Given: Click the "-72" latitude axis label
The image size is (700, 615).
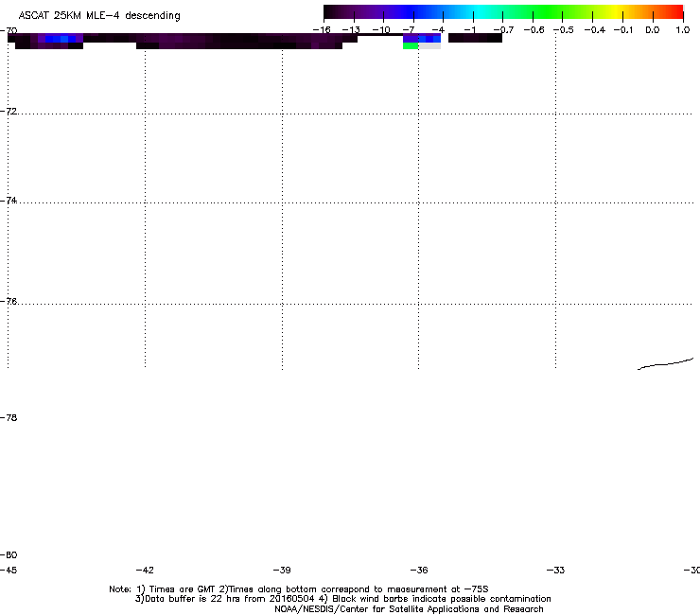Looking at the screenshot, I should pyautogui.click(x=9, y=111).
